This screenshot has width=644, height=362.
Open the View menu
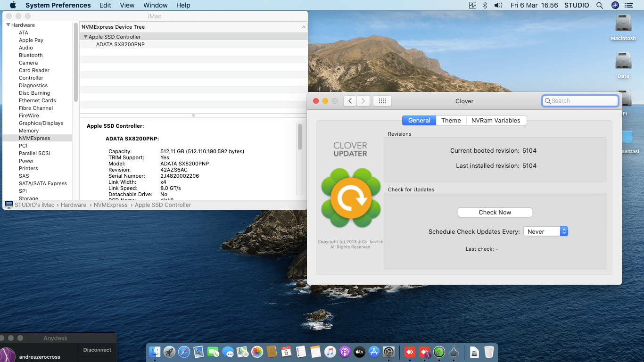coord(127,5)
